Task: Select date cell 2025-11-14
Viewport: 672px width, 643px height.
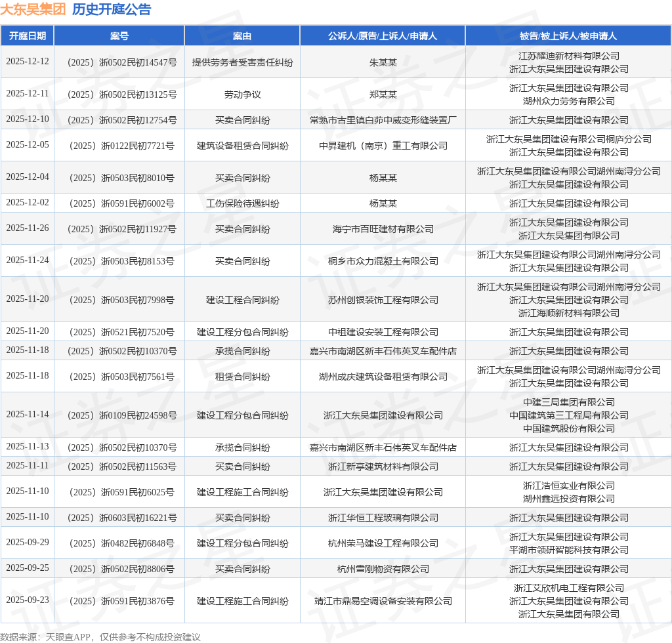Action: click(28, 414)
